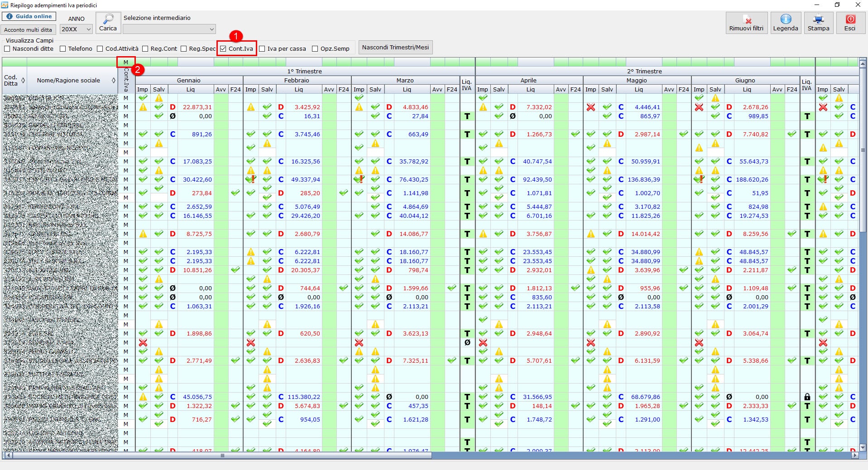Click the Gennaio month column header

tap(188, 80)
